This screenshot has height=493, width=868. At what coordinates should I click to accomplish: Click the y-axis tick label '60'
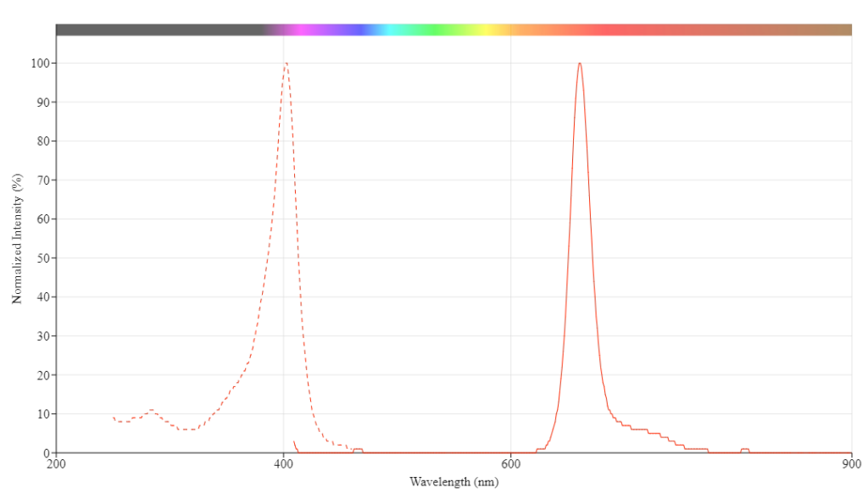pos(43,219)
